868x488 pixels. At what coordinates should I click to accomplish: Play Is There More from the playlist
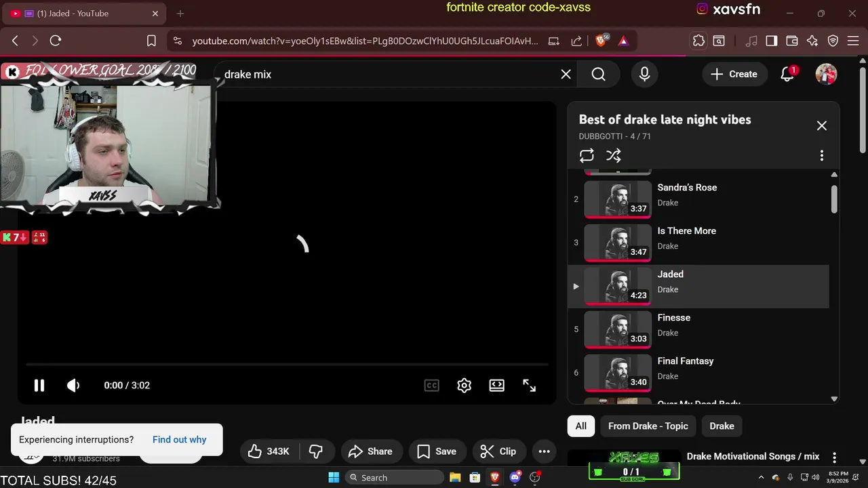698,243
